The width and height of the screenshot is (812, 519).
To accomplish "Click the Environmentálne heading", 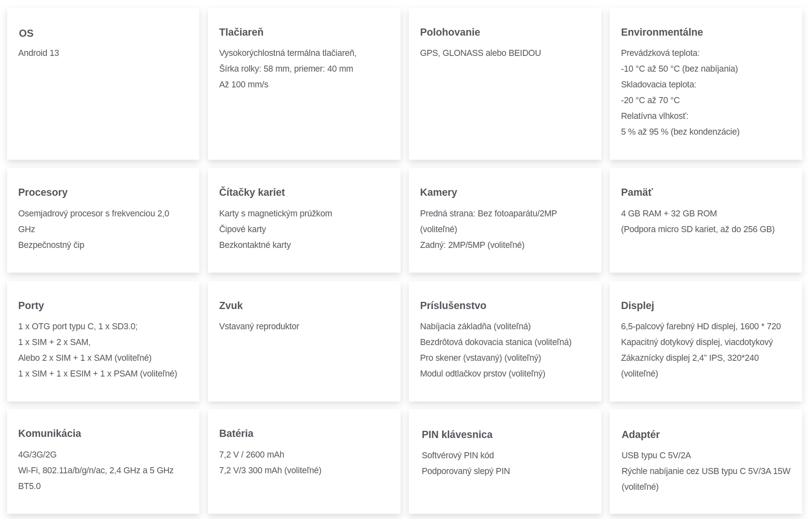I will click(662, 32).
